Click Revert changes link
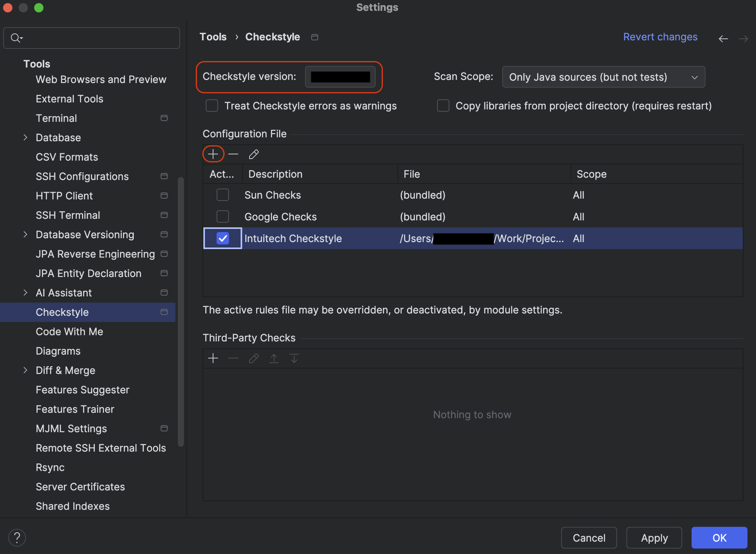 (660, 37)
